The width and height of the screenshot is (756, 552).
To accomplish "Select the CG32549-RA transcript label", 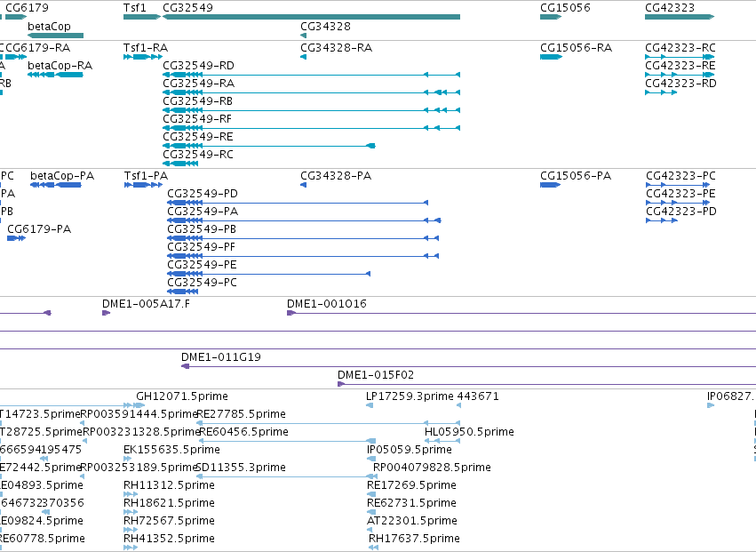I will (198, 84).
